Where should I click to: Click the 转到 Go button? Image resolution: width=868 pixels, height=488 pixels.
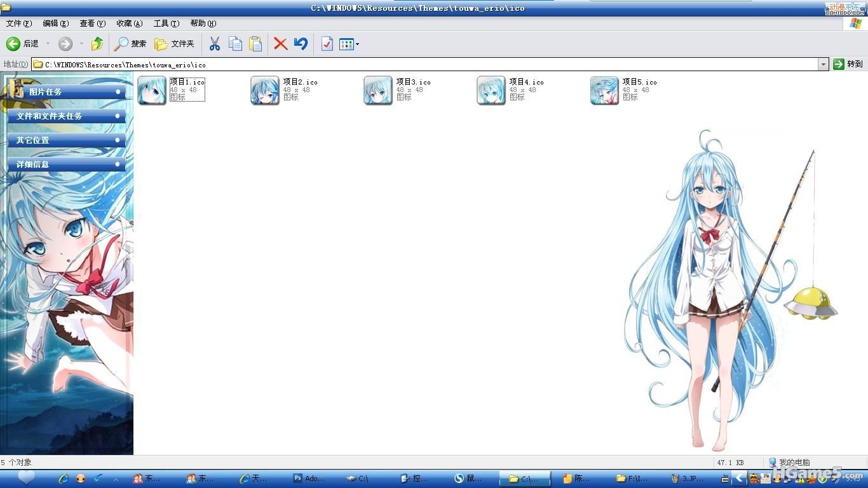click(x=848, y=64)
